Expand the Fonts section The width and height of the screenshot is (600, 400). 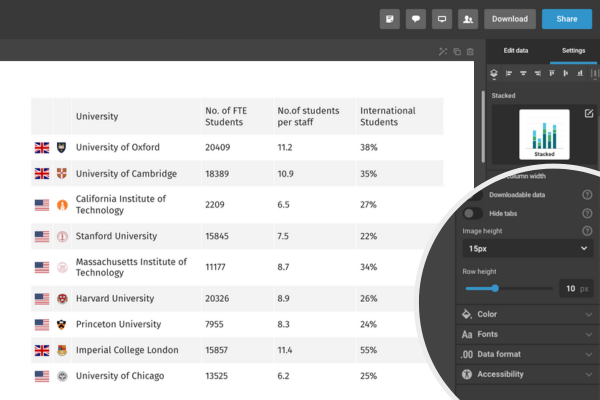(x=527, y=334)
